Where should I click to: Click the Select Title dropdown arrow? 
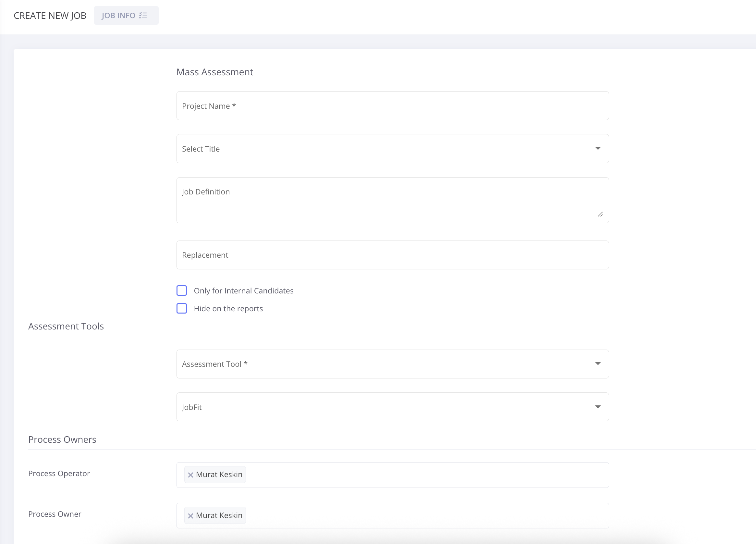[x=598, y=148]
